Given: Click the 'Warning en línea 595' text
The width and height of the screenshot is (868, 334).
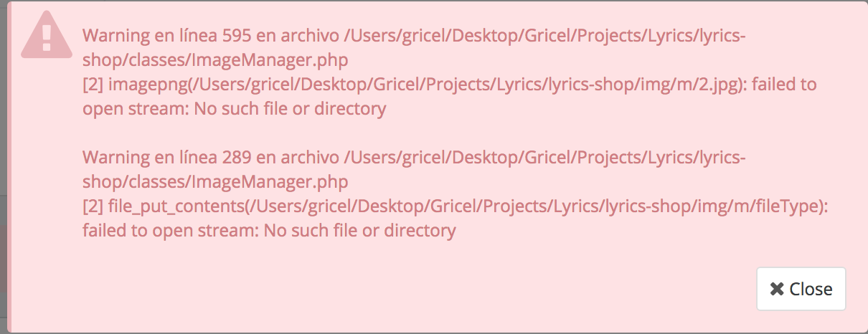Looking at the screenshot, I should point(166,36).
